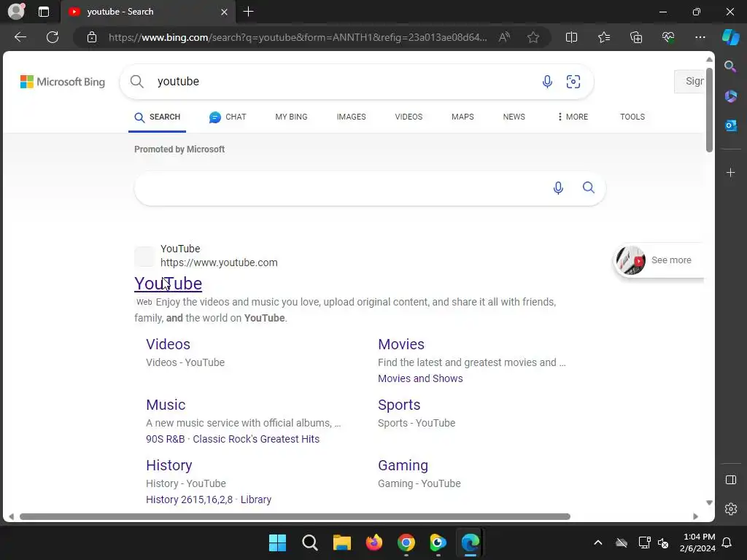
Task: Open Bing visual search camera
Action: tap(573, 82)
